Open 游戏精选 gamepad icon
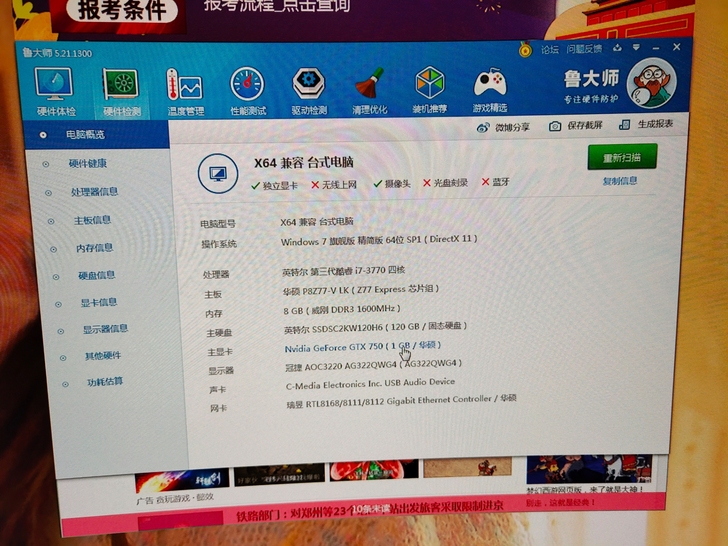Viewport: 728px width, 546px height. click(x=490, y=90)
